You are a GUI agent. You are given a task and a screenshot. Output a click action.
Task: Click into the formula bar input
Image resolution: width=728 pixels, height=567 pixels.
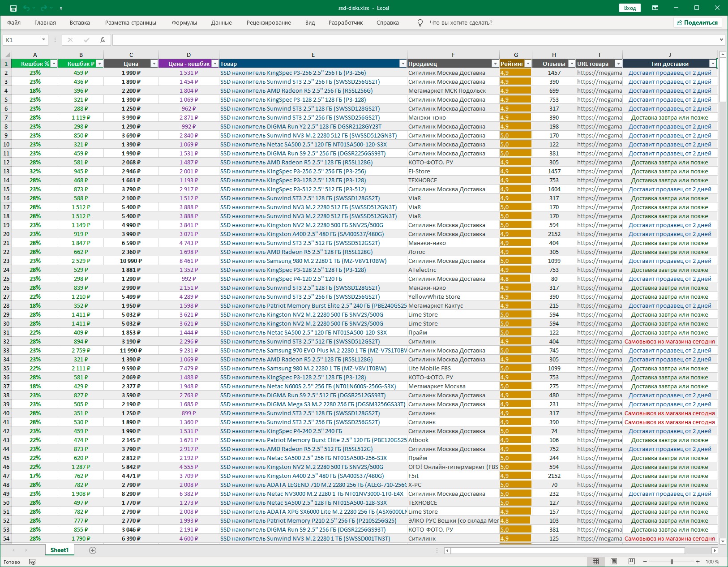(x=415, y=40)
